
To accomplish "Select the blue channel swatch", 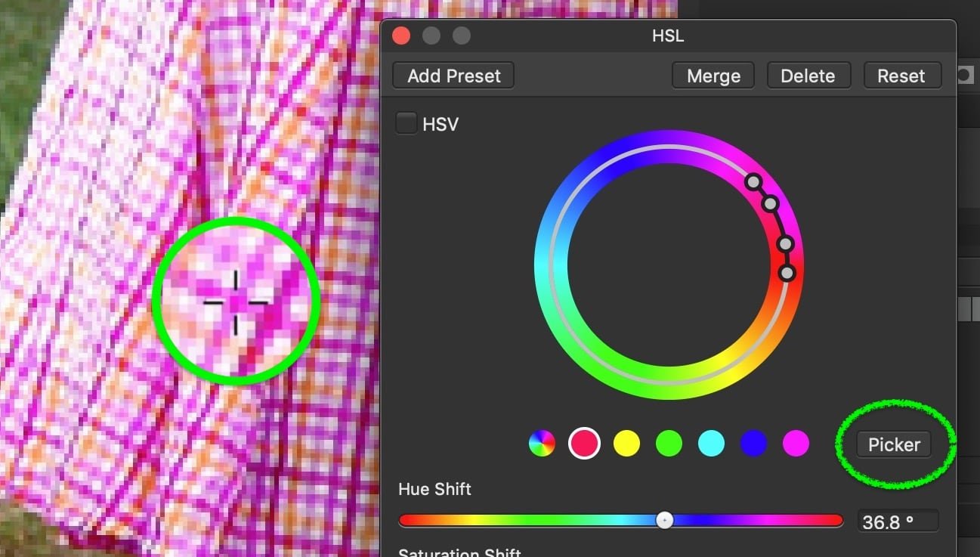I will [x=753, y=444].
